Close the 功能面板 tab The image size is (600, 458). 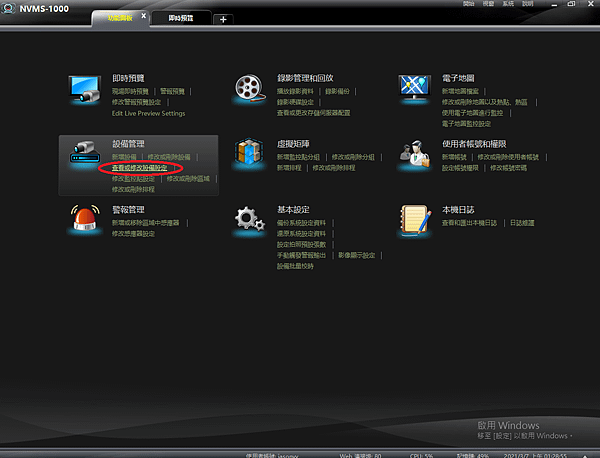click(143, 16)
